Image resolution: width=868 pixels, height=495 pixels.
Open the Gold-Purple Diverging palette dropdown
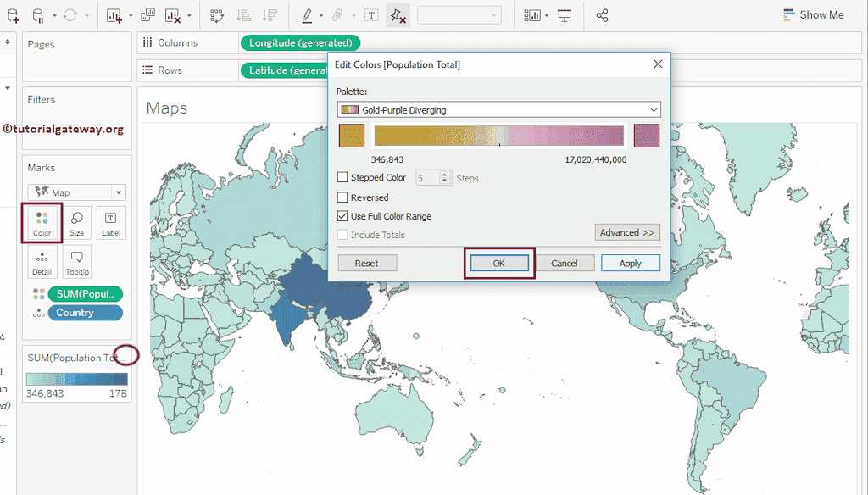pos(498,110)
